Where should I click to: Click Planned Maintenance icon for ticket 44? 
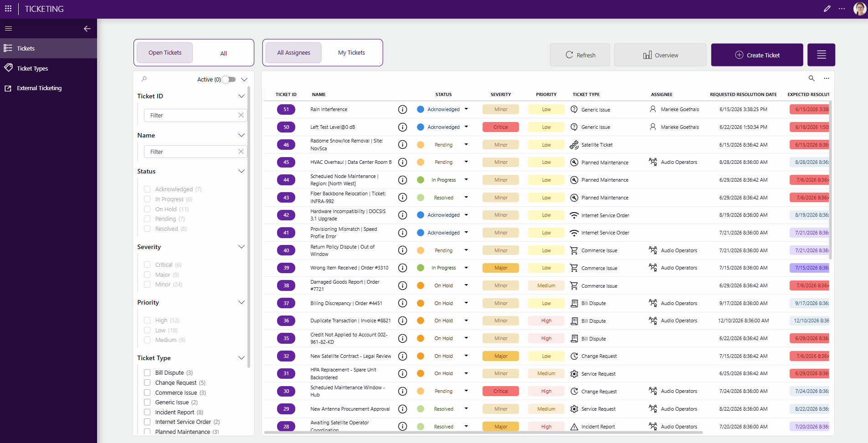pyautogui.click(x=574, y=180)
